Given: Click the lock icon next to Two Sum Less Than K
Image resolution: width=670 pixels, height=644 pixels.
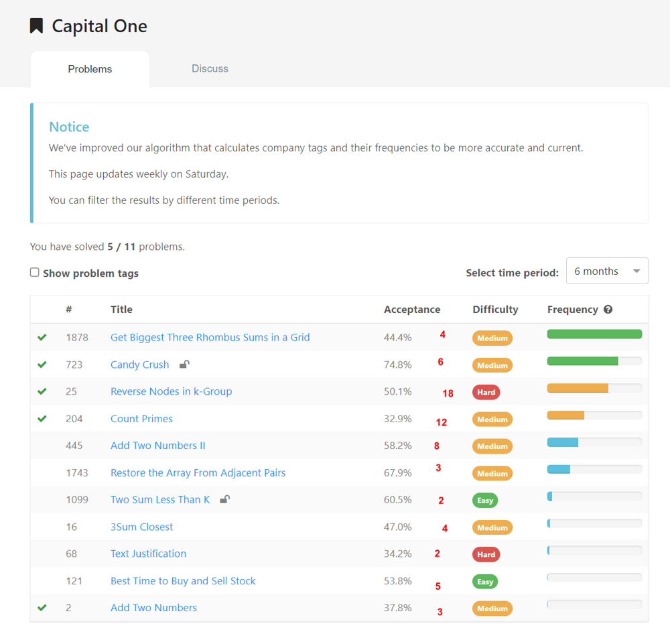Looking at the screenshot, I should 224,499.
